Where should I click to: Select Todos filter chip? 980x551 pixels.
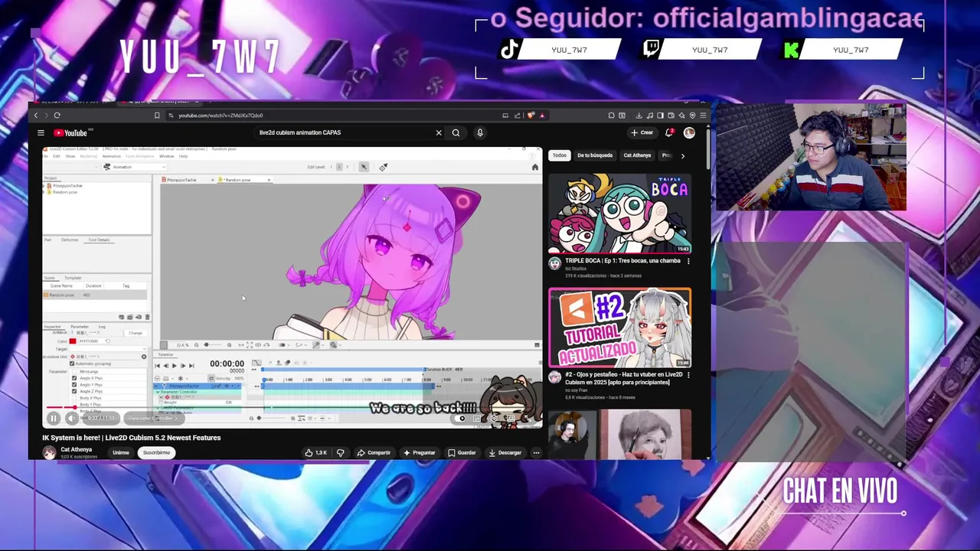pyautogui.click(x=560, y=155)
